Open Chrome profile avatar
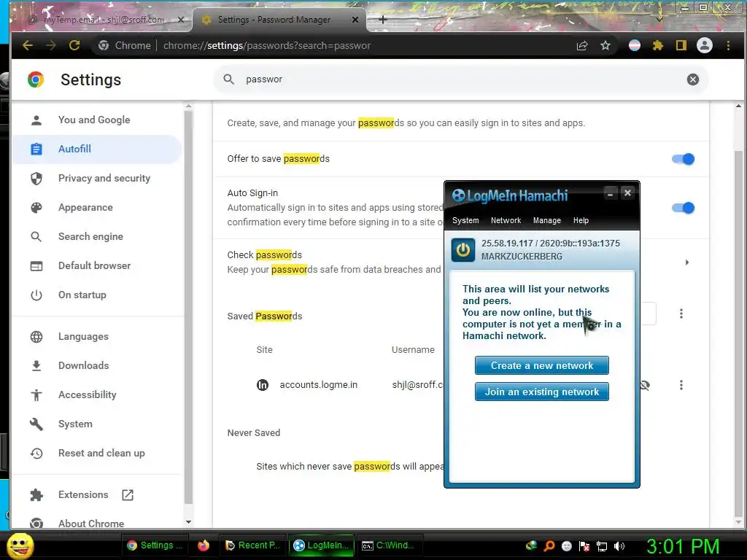 click(x=705, y=46)
